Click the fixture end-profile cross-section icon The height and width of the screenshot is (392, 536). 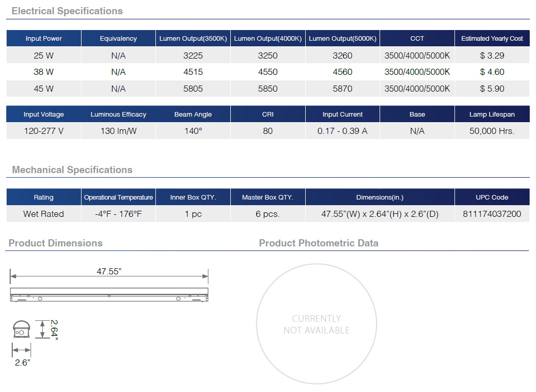coord(21,329)
